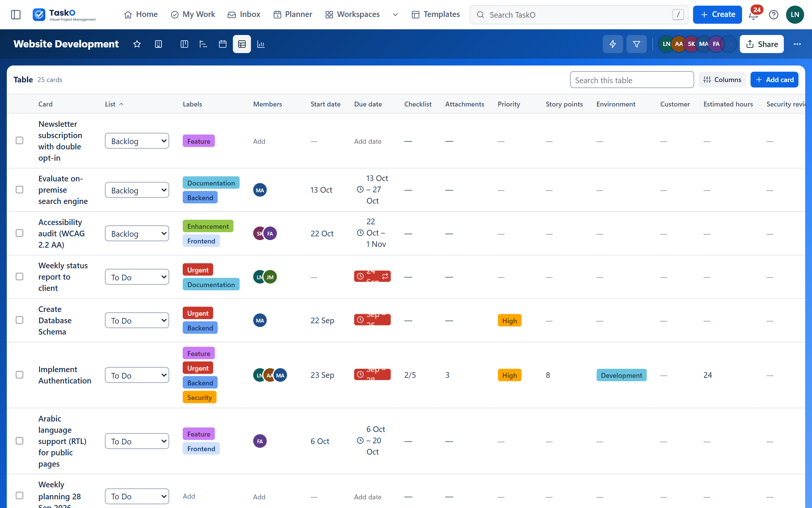Open My Work in top navigation
The height and width of the screenshot is (508, 812).
(x=193, y=14)
